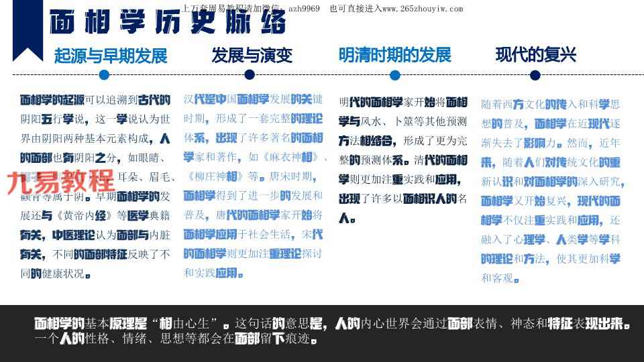Click the azh9969 WeChat ID text

tap(303, 9)
